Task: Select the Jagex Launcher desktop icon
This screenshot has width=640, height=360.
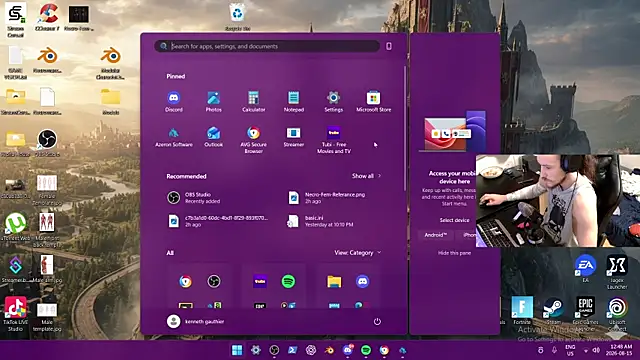Action: (x=617, y=271)
